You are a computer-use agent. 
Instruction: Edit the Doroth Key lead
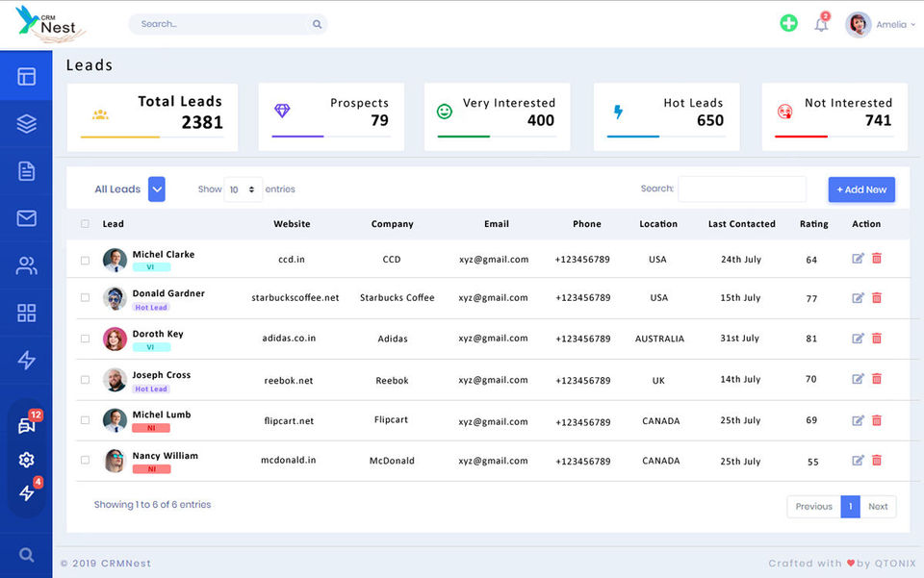click(858, 338)
